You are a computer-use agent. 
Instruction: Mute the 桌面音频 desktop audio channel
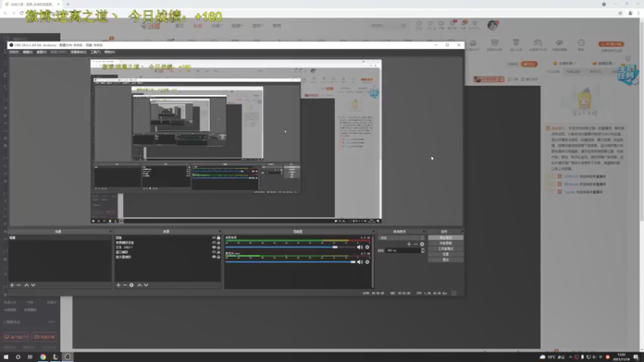coord(360,247)
